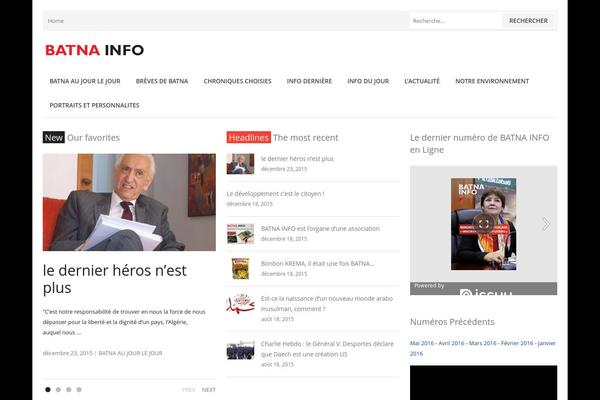Open the Avril 2016 previous issue link

(451, 343)
